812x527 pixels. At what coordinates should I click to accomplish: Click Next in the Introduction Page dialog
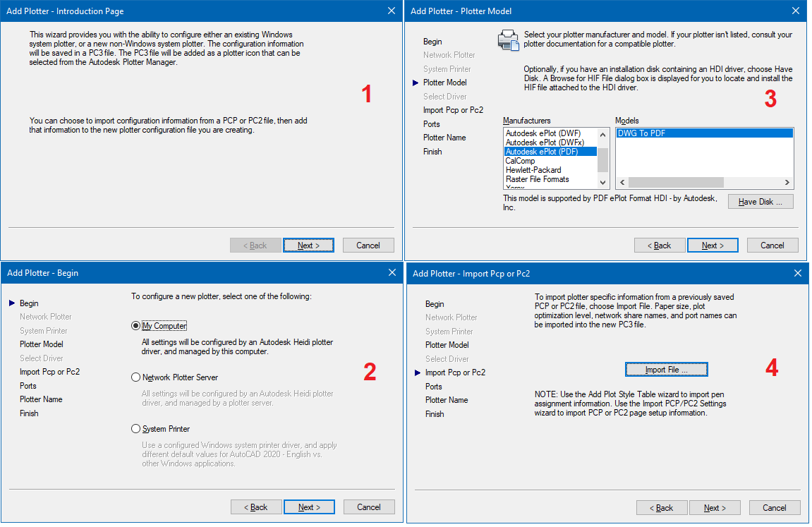tap(308, 246)
